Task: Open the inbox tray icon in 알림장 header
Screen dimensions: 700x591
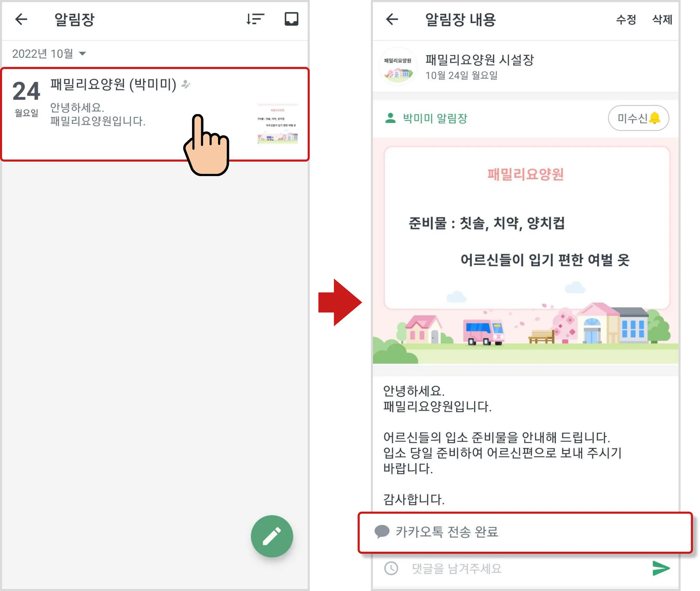Action: click(x=291, y=19)
